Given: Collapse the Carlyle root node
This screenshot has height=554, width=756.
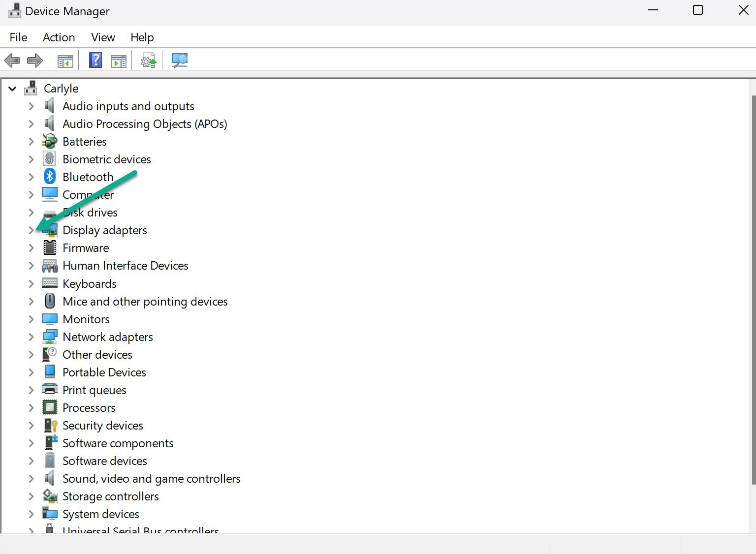Looking at the screenshot, I should (12, 89).
